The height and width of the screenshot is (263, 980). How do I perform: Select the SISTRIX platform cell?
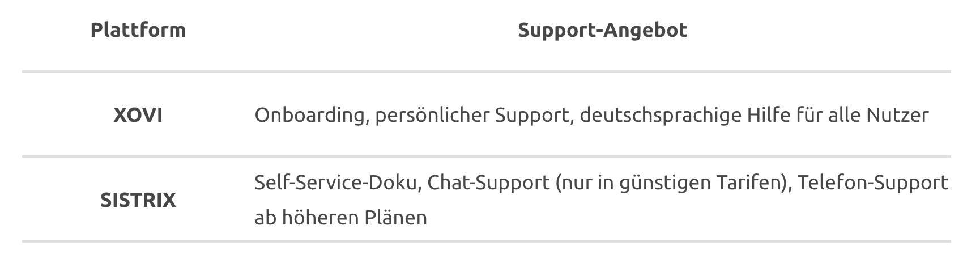click(x=138, y=200)
